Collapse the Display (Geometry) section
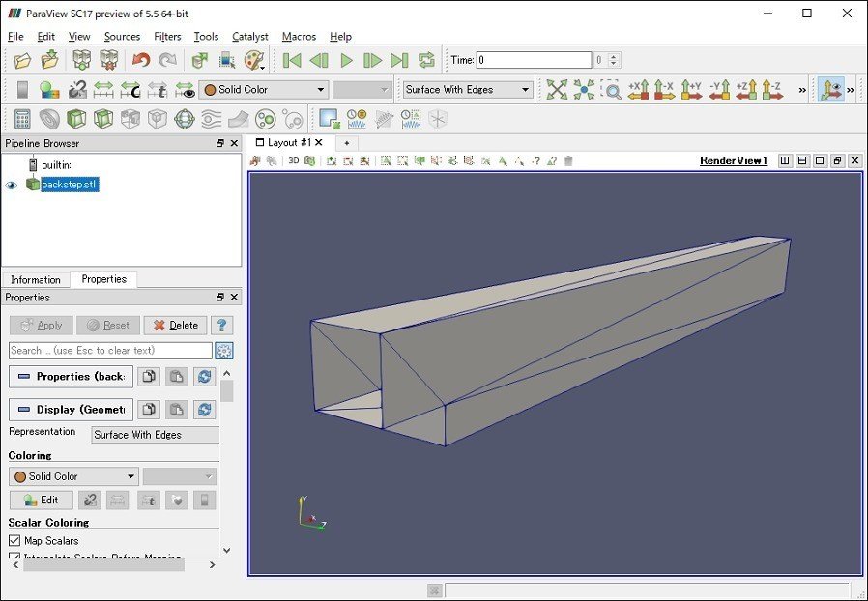 [x=72, y=410]
